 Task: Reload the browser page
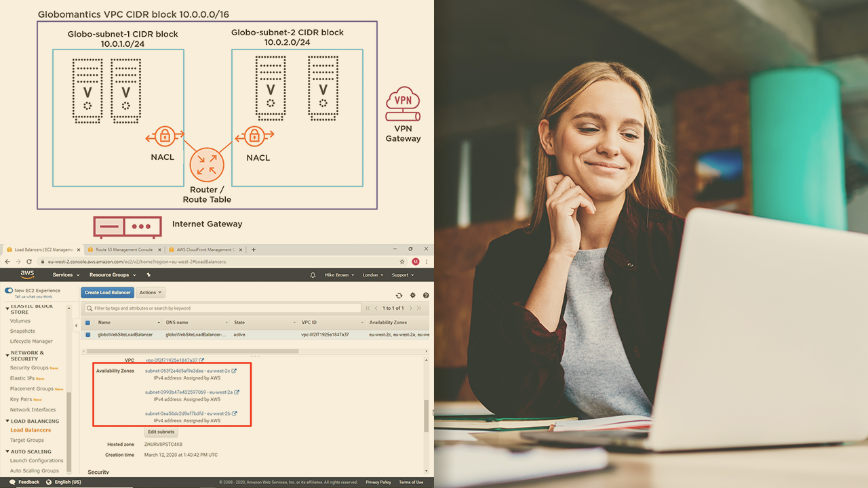[x=28, y=262]
